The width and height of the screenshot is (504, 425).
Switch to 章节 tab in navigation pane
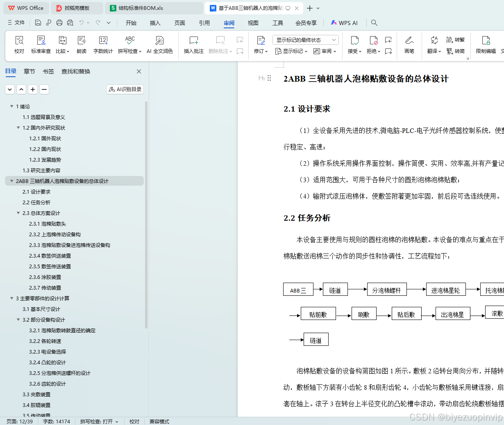coord(30,71)
